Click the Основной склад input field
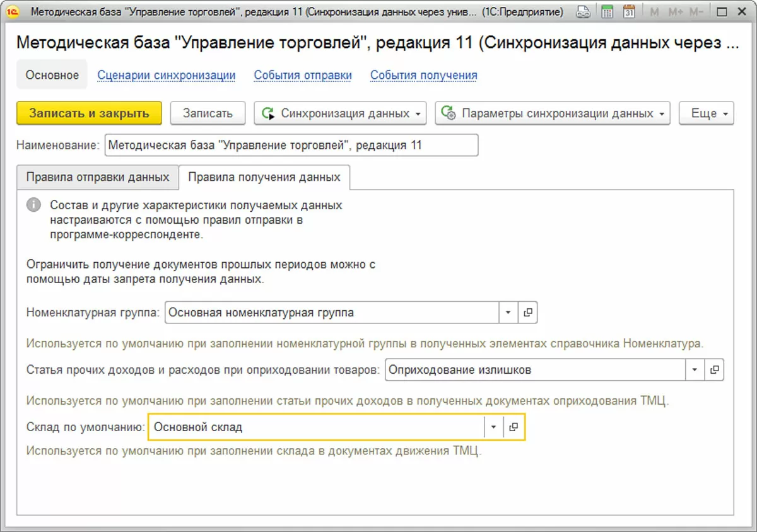The height and width of the screenshot is (532, 757). coord(317,427)
